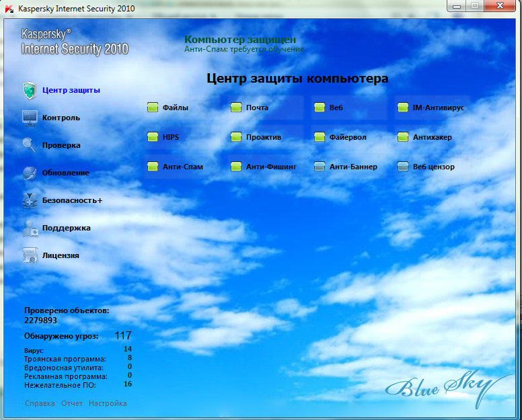Click the Компьютер защищен status heading

pyautogui.click(x=240, y=39)
